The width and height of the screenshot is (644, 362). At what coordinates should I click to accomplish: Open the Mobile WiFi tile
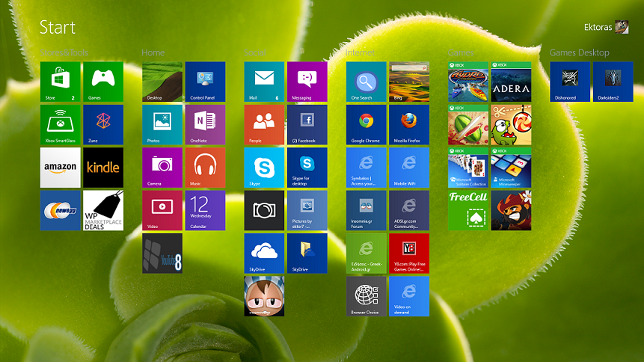(409, 168)
